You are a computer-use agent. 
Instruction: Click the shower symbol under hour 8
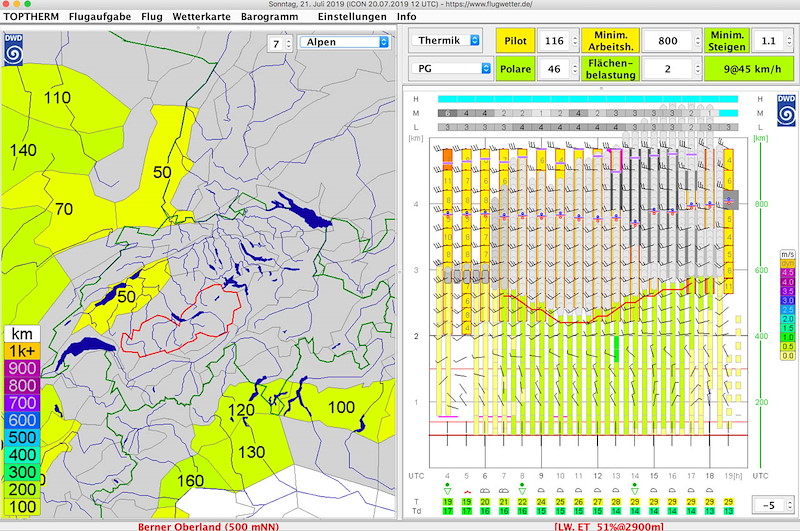[523, 491]
